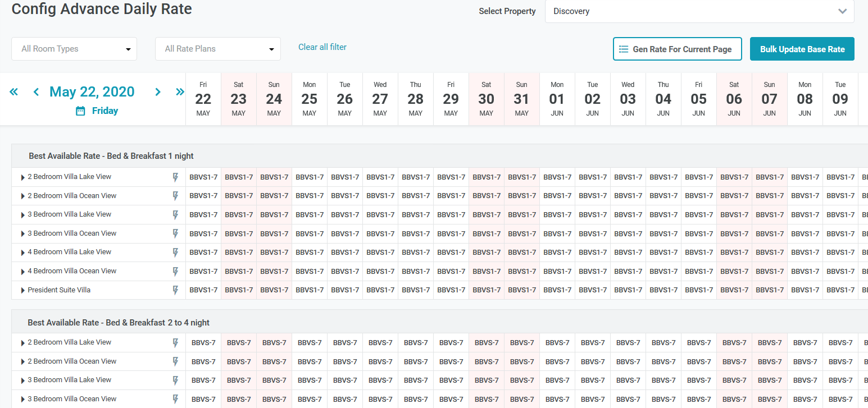Click lightning icon for 3 Bedroom Villa Lake View 1 night

pos(175,215)
